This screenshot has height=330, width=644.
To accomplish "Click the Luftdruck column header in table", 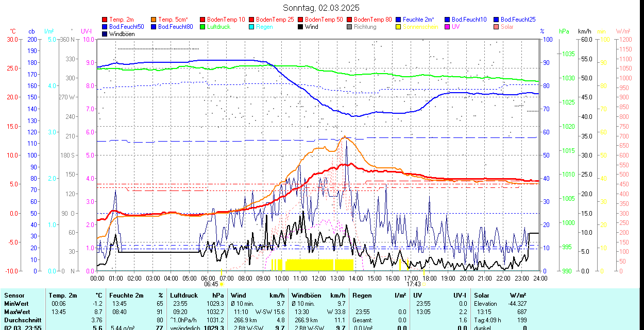I will 184,296.
